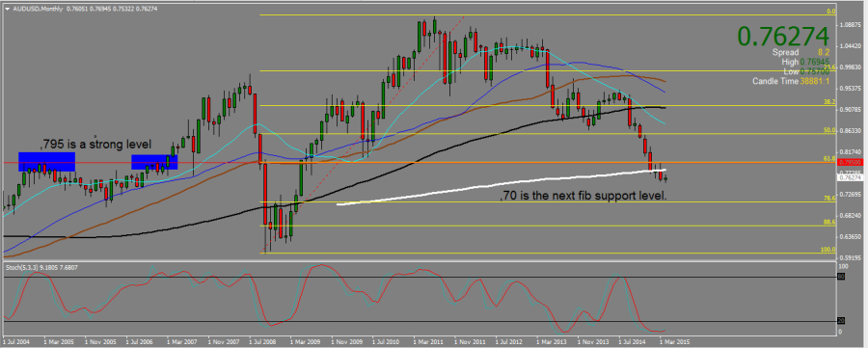This screenshot has width=868, height=348.
Task: Click the 0.90785 price axis label
Action: point(851,110)
